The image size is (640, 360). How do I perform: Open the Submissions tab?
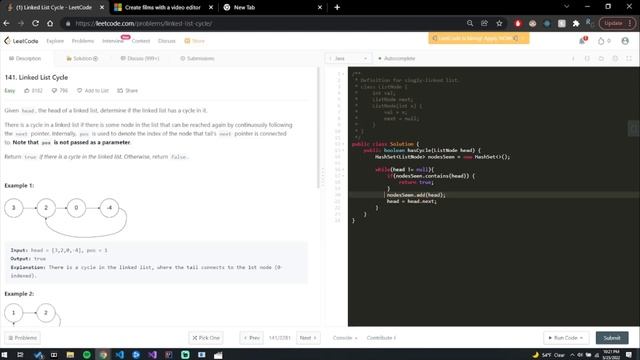click(197, 58)
